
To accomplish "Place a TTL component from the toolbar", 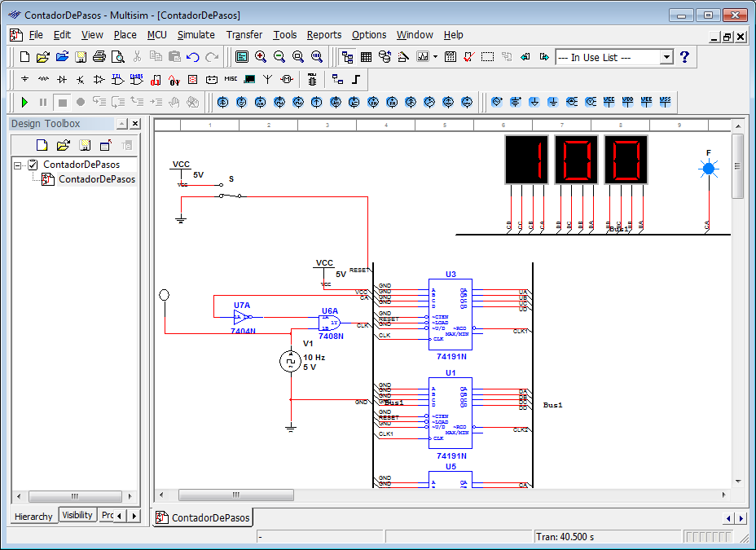I will tap(117, 79).
